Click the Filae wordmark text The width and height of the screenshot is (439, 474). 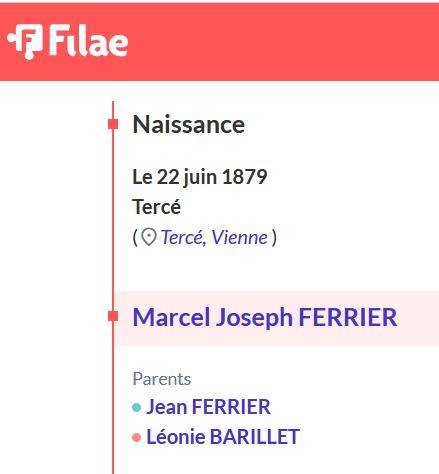89,41
